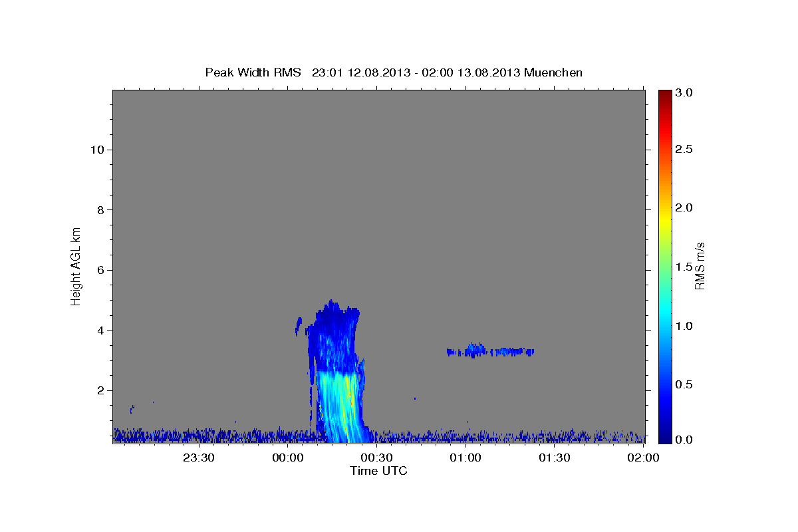The height and width of the screenshot is (532, 798).
Task: Click the height tick label '4'
Action: pyautogui.click(x=100, y=331)
